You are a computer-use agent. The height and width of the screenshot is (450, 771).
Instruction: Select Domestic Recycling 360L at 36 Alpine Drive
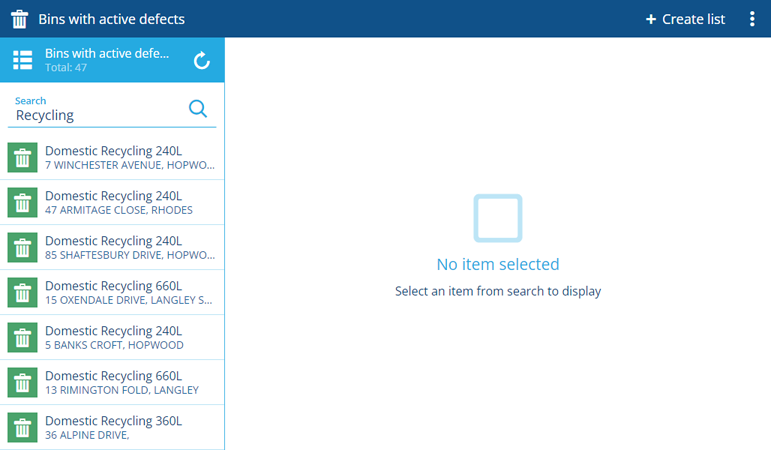click(x=112, y=427)
